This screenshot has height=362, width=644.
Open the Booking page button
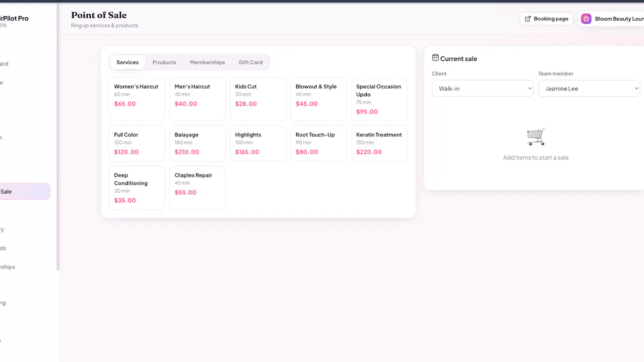coord(546,19)
